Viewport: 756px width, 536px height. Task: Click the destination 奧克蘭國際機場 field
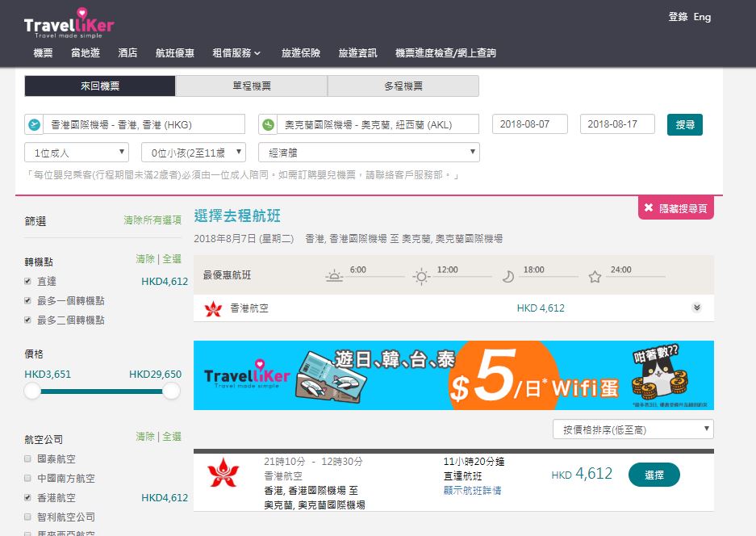coord(378,124)
